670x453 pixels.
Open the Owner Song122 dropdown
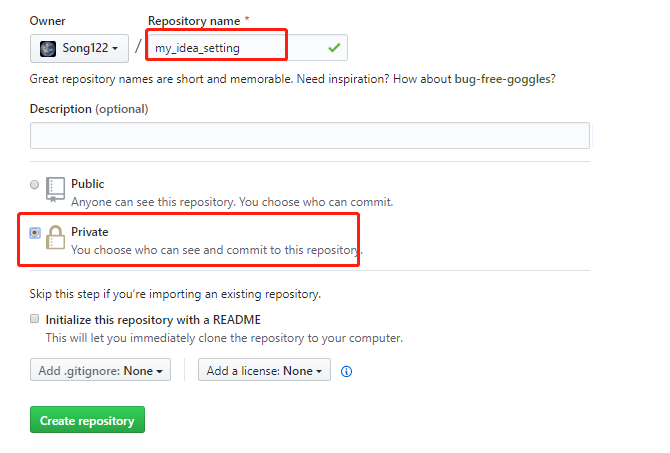tap(79, 48)
